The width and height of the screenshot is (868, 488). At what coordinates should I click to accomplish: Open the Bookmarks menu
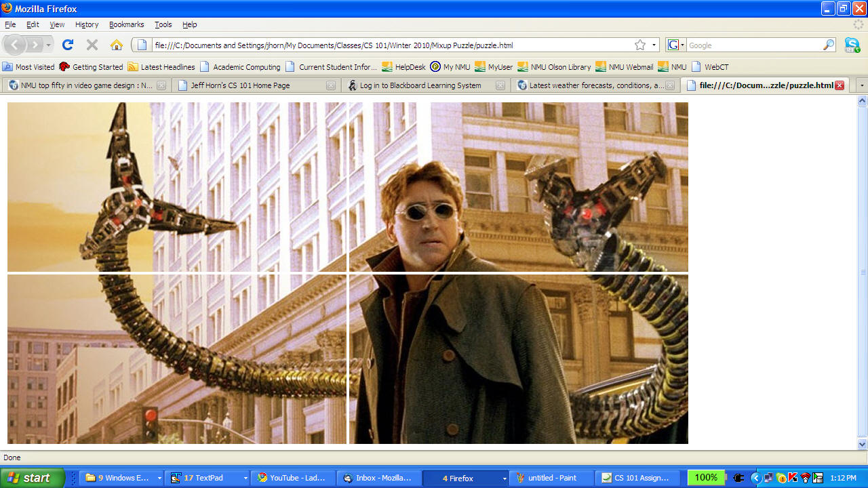127,24
